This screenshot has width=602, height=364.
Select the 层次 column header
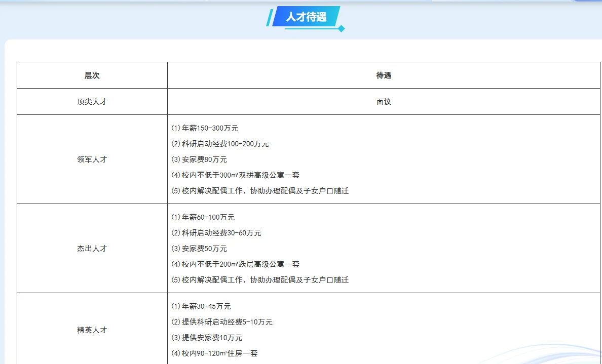[92, 75]
